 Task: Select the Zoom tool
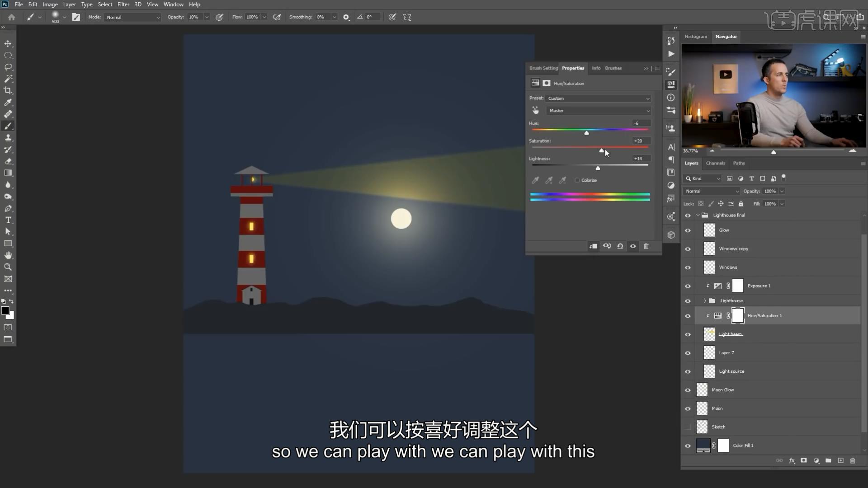(x=8, y=267)
